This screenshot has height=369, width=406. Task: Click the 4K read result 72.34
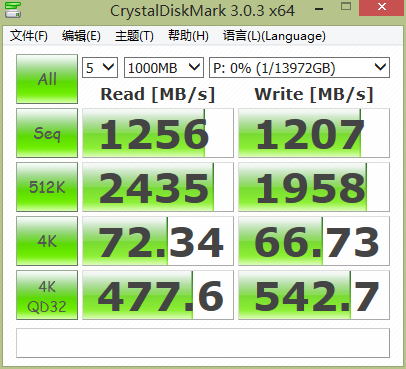(158, 241)
